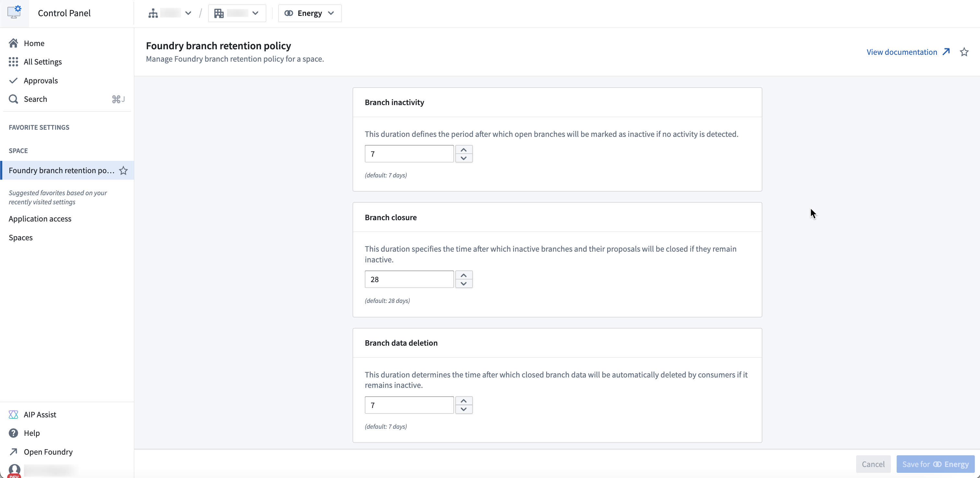Open All Settings grid icon
Screen dimensions: 980x478
14,62
